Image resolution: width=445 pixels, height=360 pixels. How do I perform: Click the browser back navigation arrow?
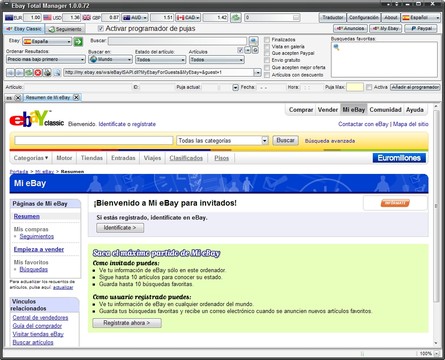point(10,72)
